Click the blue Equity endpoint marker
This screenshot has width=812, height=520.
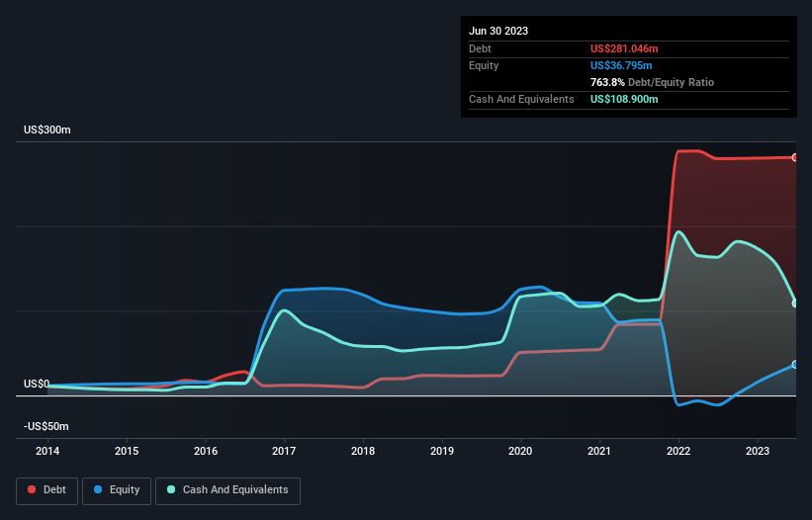[x=795, y=364]
